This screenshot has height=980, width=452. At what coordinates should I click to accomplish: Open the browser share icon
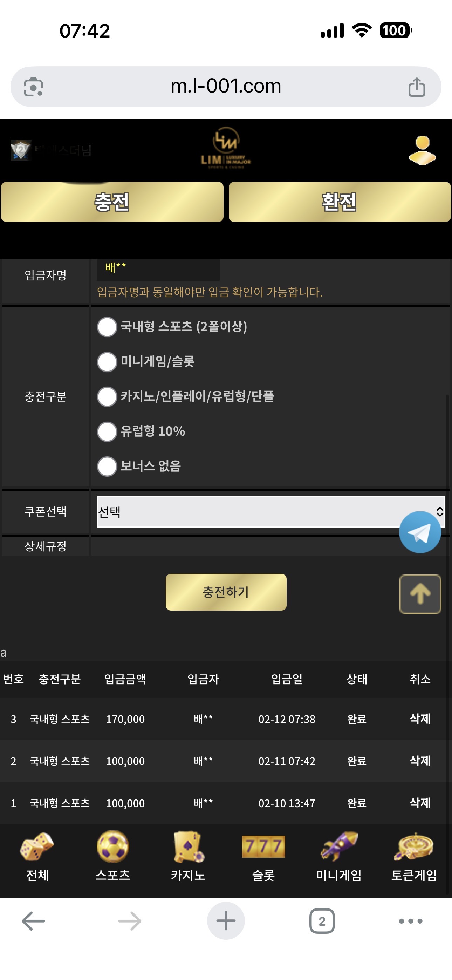coord(417,87)
